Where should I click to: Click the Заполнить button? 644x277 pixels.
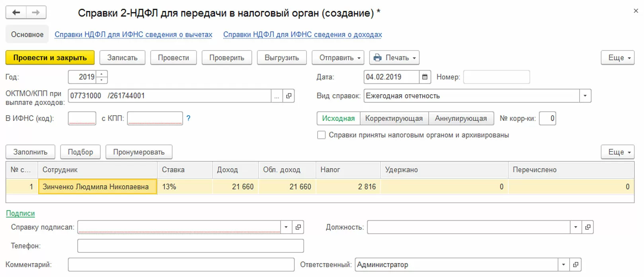point(30,152)
